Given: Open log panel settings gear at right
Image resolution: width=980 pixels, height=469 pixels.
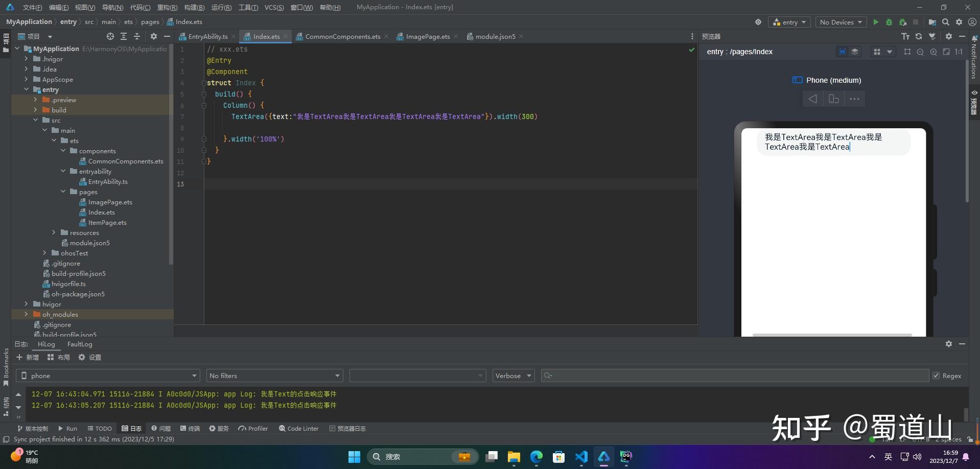Looking at the screenshot, I should point(949,344).
